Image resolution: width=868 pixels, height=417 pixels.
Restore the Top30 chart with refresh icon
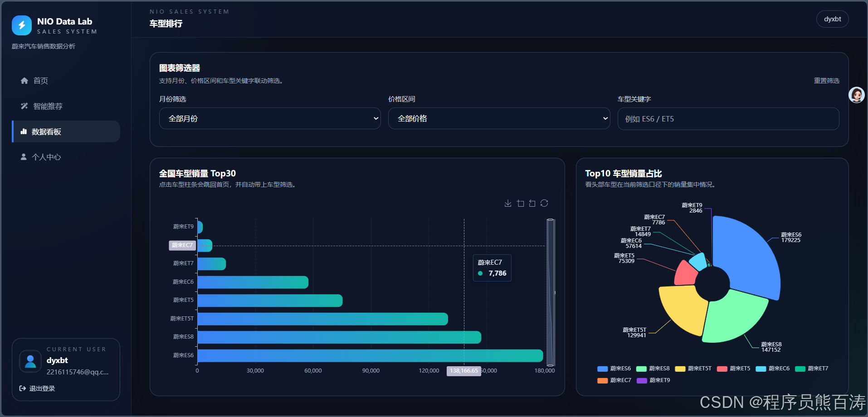[544, 204]
